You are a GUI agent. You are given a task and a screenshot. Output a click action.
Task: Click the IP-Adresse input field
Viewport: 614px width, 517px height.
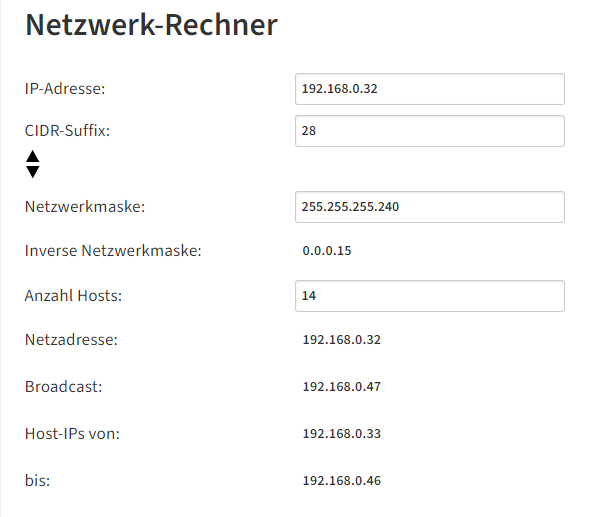(430, 89)
